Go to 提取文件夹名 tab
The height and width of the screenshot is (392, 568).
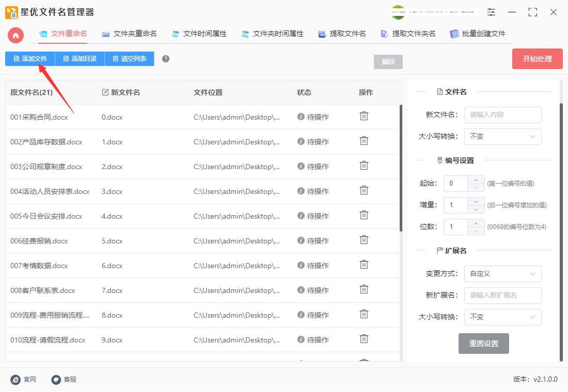coord(408,34)
